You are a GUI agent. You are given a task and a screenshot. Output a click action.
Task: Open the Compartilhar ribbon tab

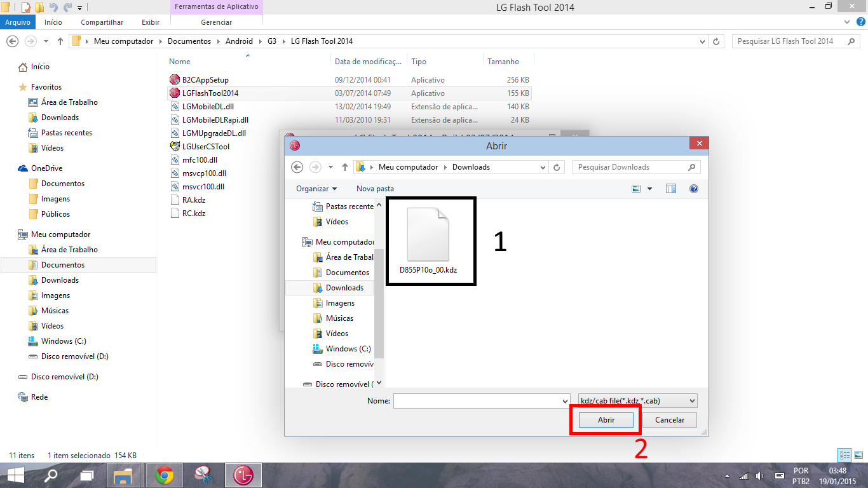[x=102, y=22]
